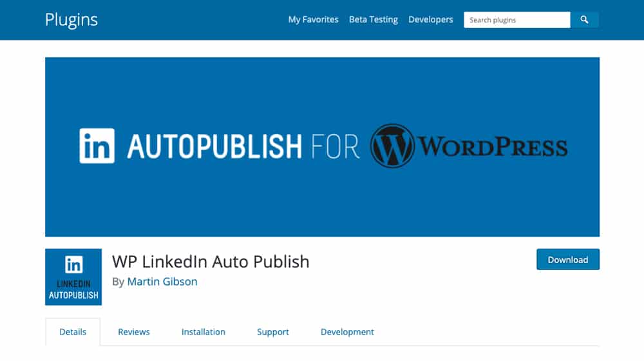
Task: Download the WP LinkedIn Auto Publish plugin
Action: [568, 259]
